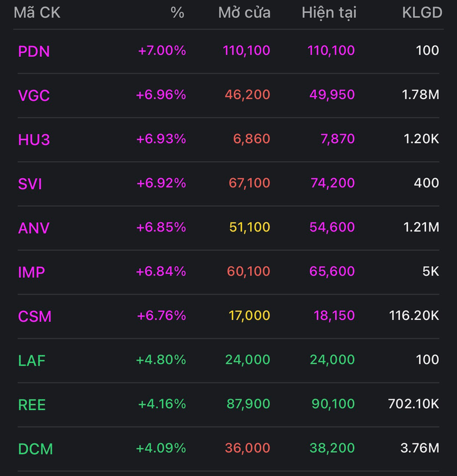
Task: Click the Hiện tại column header
Action: 329,13
